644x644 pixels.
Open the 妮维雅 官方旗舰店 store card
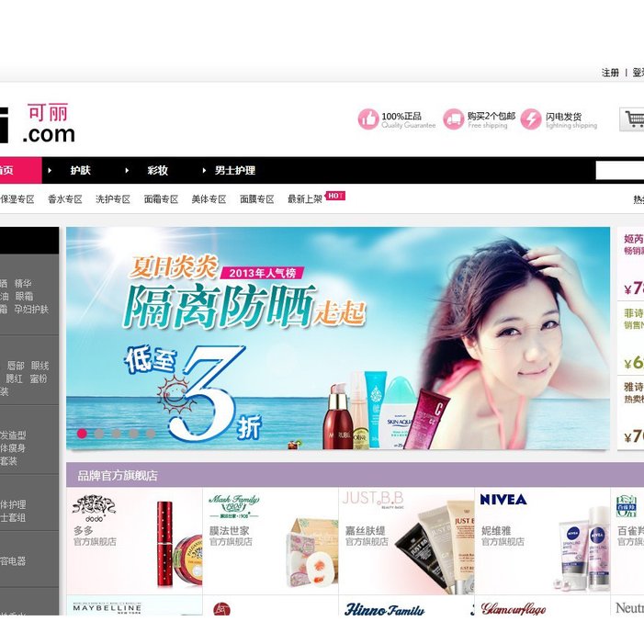pyautogui.click(x=543, y=540)
